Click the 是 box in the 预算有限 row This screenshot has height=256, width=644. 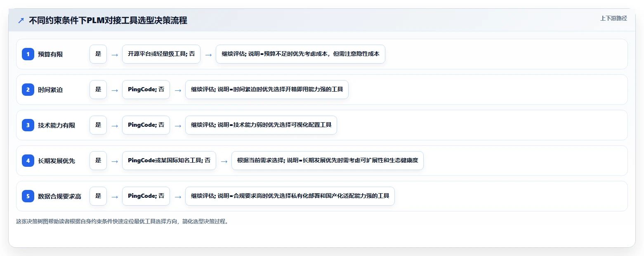(x=98, y=54)
